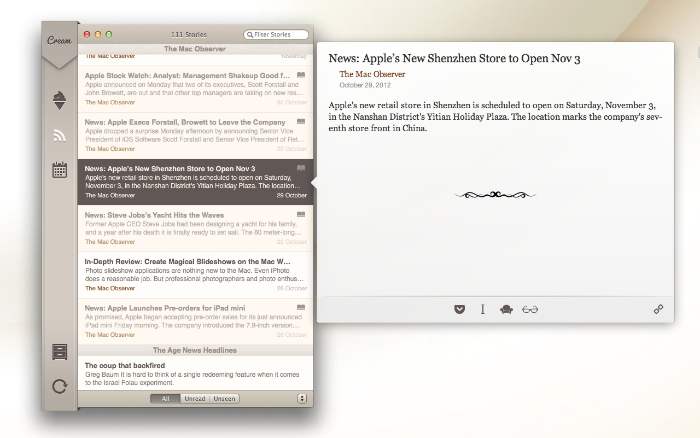Open In-Depth Review Magical Slideshows story

pyautogui.click(x=196, y=275)
